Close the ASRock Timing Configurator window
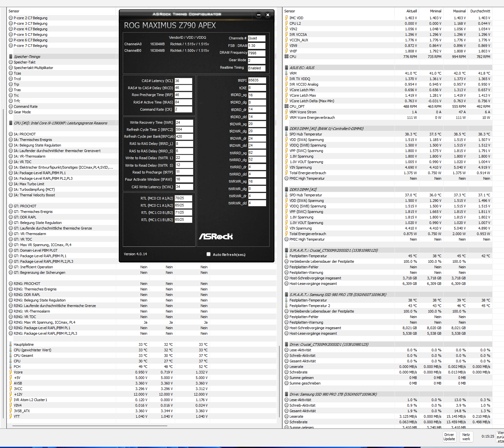 [x=268, y=15]
